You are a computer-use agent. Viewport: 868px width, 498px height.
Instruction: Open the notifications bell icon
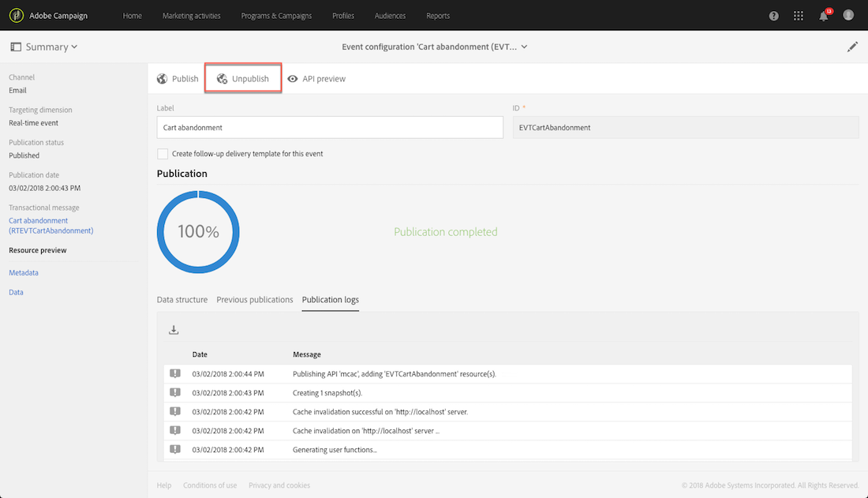pyautogui.click(x=824, y=16)
